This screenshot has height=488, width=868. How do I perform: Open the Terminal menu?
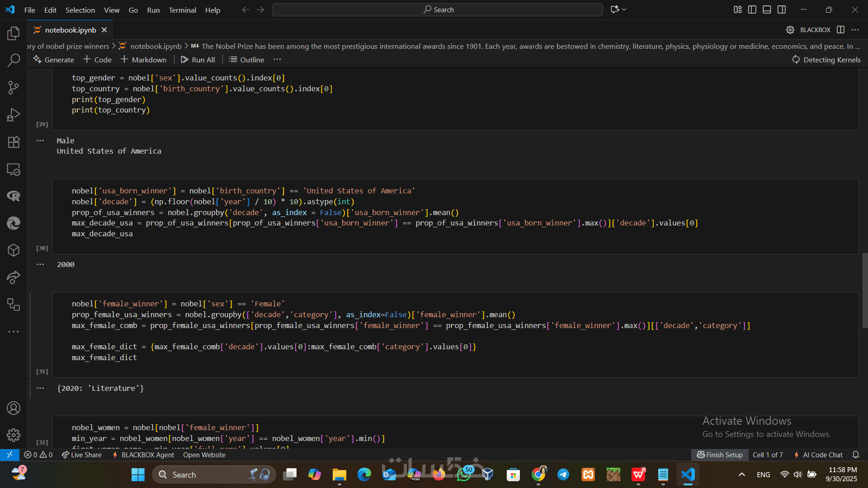[182, 10]
